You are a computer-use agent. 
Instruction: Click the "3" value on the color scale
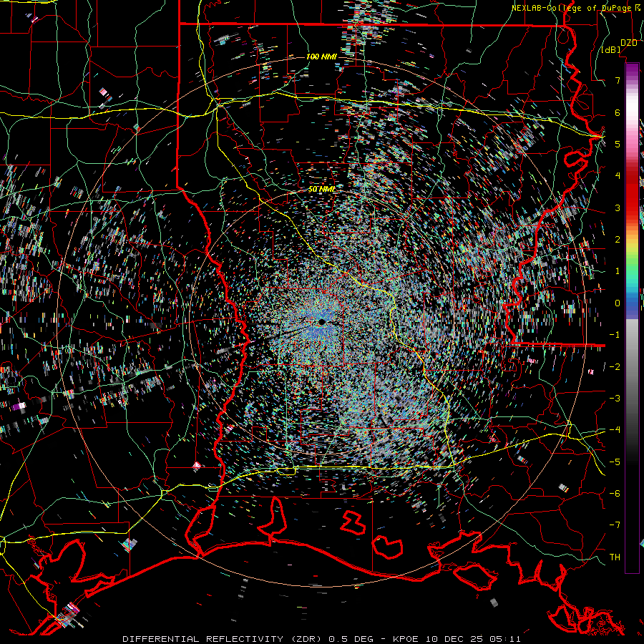point(618,208)
